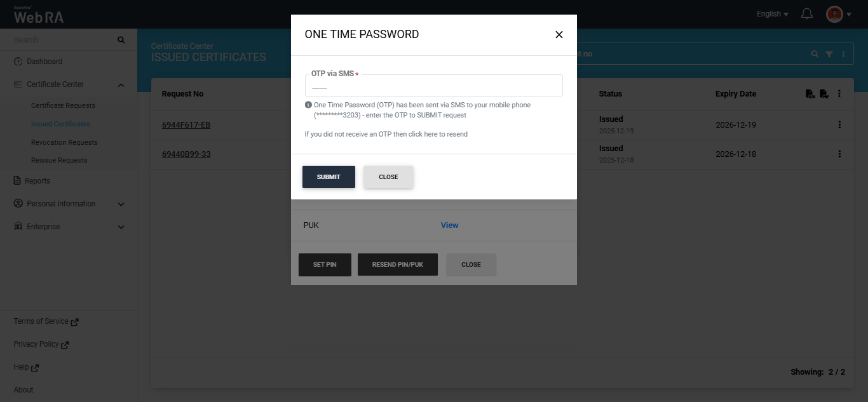
Task: Open Reports from the sidebar
Action: point(37,181)
